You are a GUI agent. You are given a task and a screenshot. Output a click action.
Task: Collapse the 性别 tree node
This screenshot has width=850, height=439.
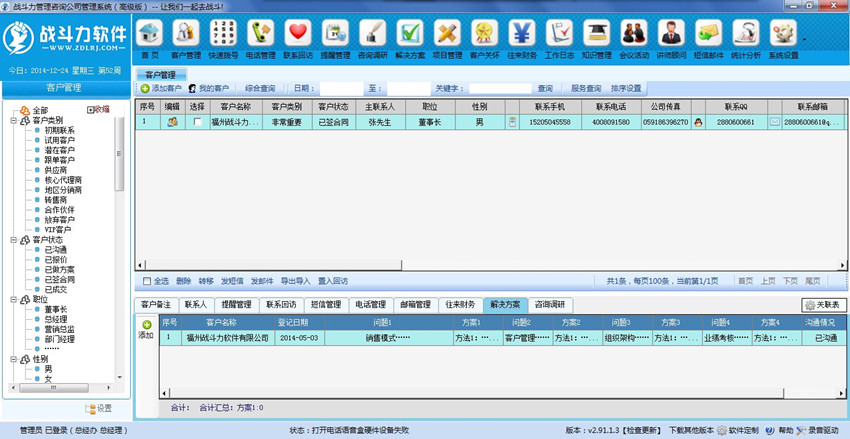13,359
